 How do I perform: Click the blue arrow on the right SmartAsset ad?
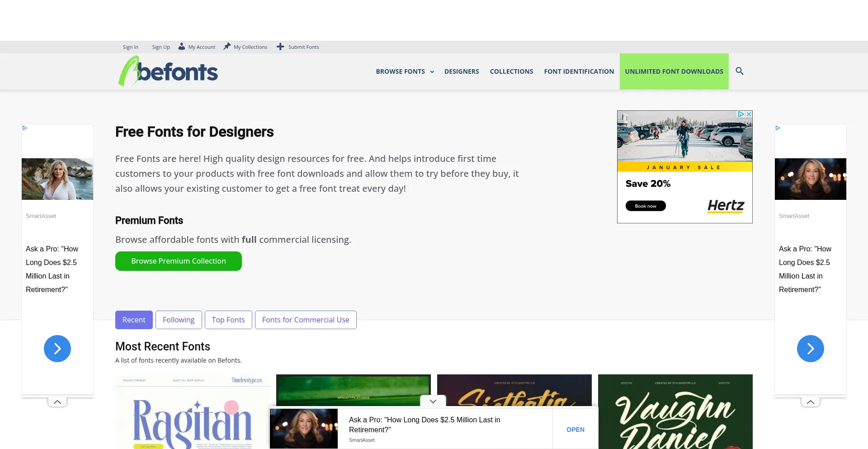(810, 349)
